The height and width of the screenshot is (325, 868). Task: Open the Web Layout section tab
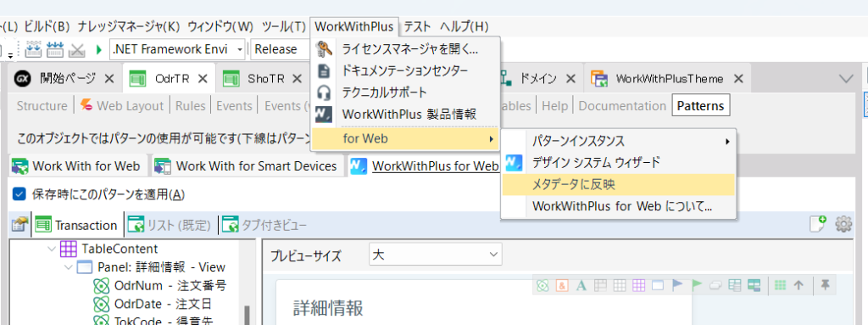pos(122,106)
